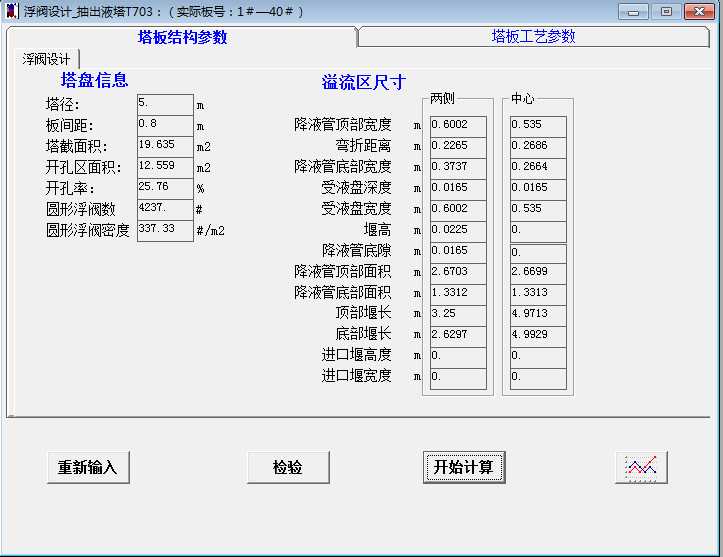Click 两侧 受液盘深度 field 0.0165
Viewport: 723px width, 557px height.
tap(458, 190)
